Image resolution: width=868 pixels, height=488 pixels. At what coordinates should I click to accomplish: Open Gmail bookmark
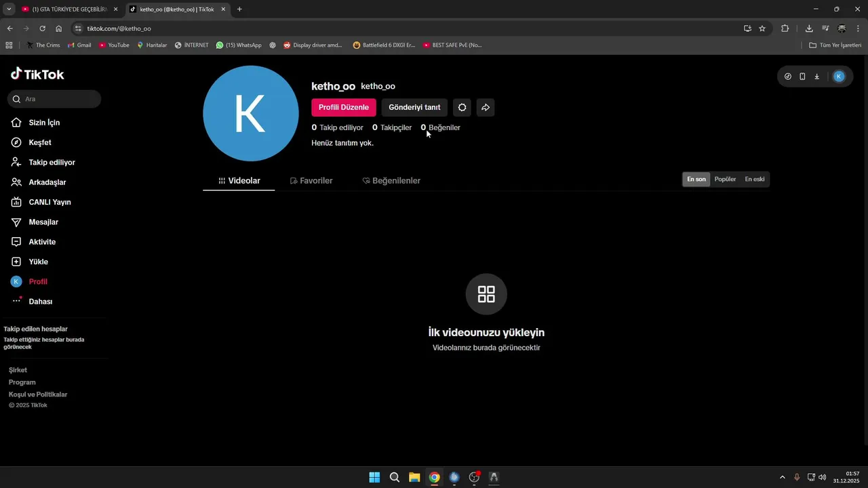79,45
